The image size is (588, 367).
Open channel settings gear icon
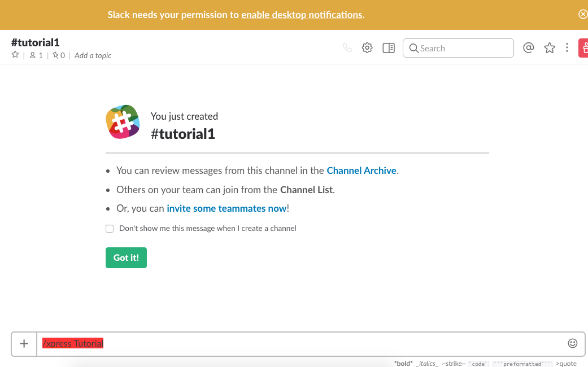(x=367, y=48)
